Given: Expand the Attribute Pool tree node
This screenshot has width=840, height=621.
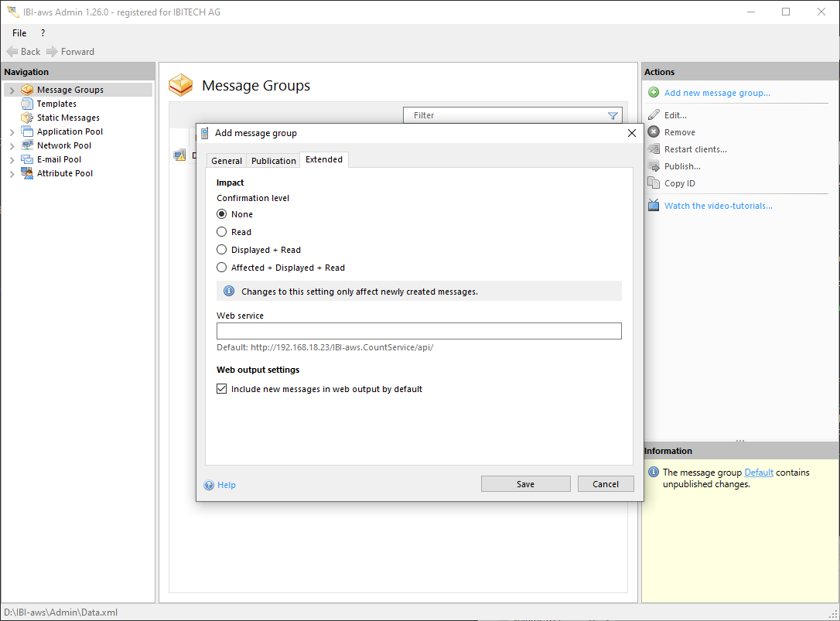Looking at the screenshot, I should 12,174.
